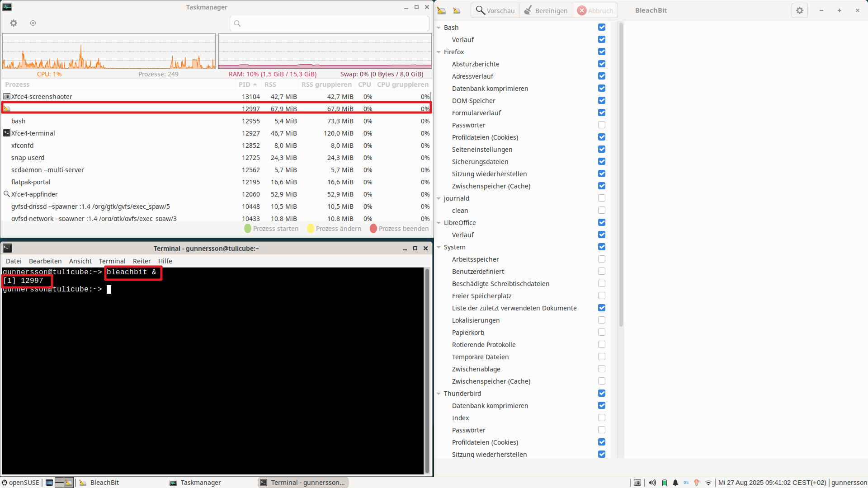
Task: Click the Terminal taskbar button
Action: [x=303, y=483]
